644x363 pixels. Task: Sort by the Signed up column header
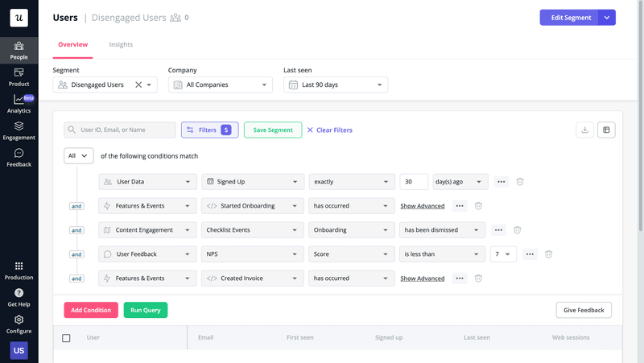pos(389,337)
